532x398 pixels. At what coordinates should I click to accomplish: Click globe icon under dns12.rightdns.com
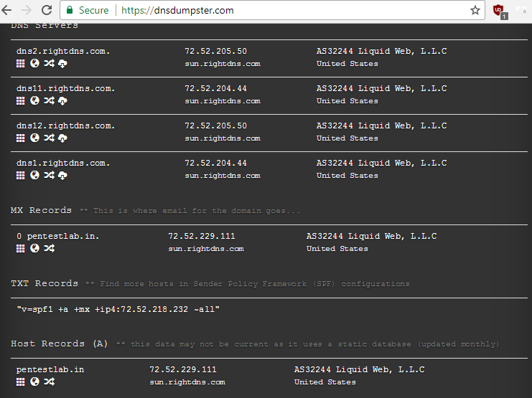coord(34,138)
